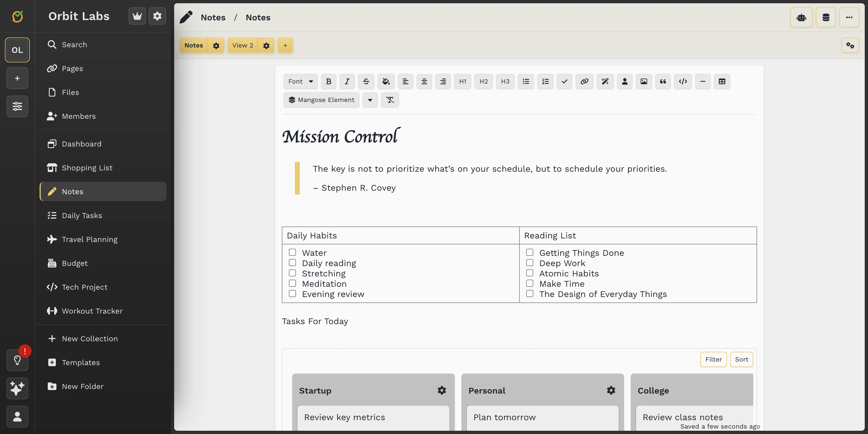Check the Evening review habit
868x434 pixels.
point(292,293)
